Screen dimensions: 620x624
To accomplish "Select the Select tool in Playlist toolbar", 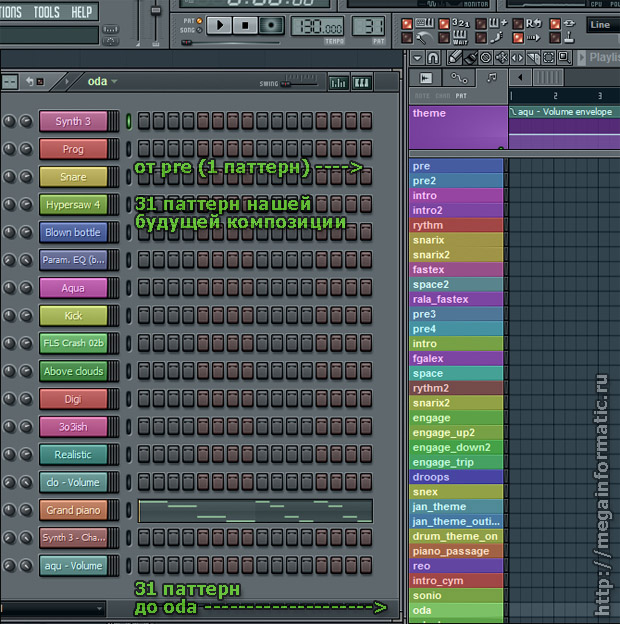I will click(x=548, y=58).
